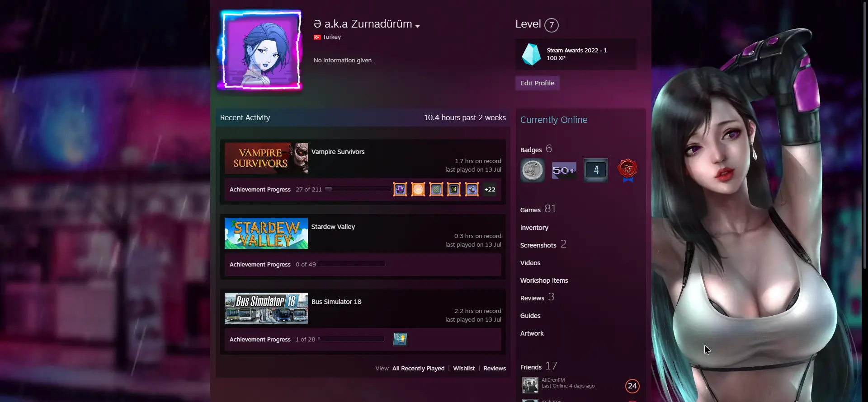
Task: Click the "Recent Activity" heading text
Action: [245, 117]
